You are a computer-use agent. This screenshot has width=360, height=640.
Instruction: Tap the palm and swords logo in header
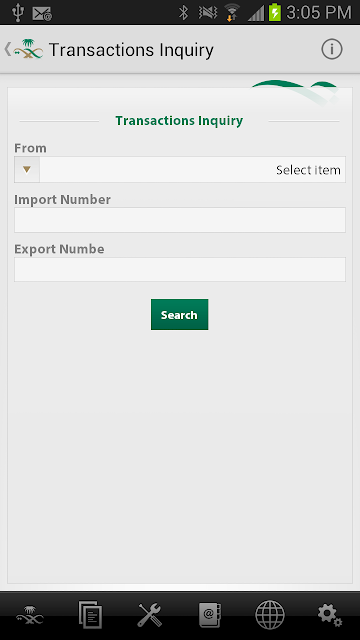[x=28, y=49]
